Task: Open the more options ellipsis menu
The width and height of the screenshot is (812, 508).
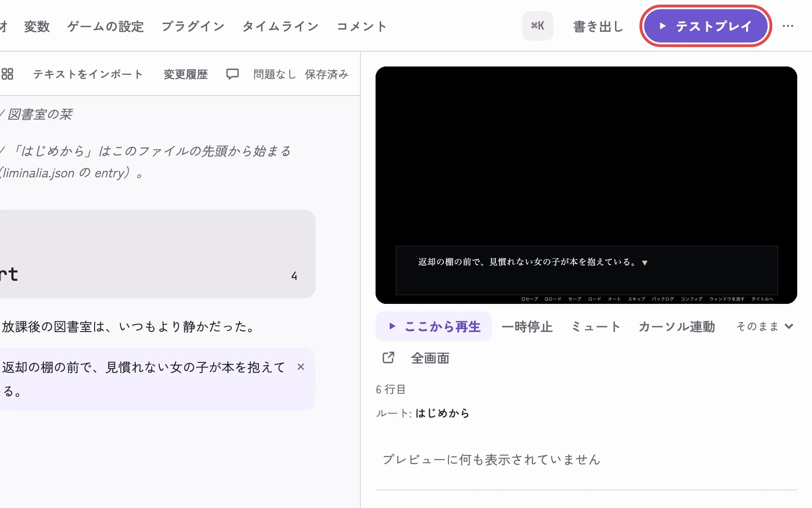Action: coord(788,26)
